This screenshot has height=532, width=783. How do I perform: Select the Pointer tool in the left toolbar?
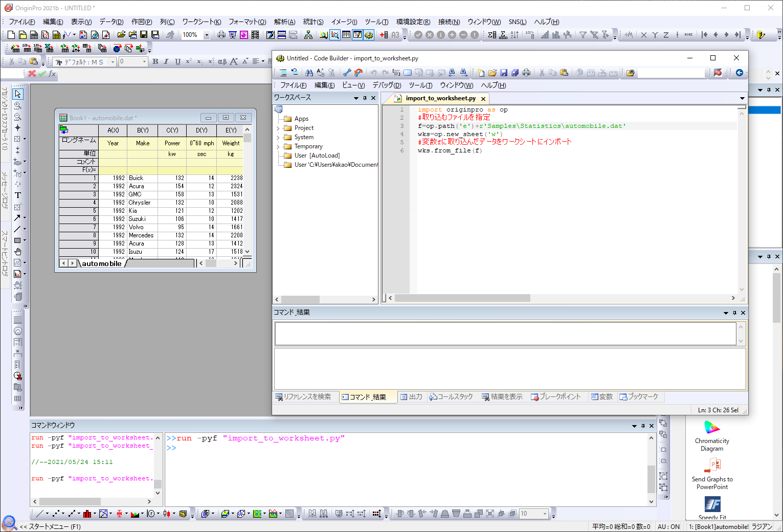[18, 94]
